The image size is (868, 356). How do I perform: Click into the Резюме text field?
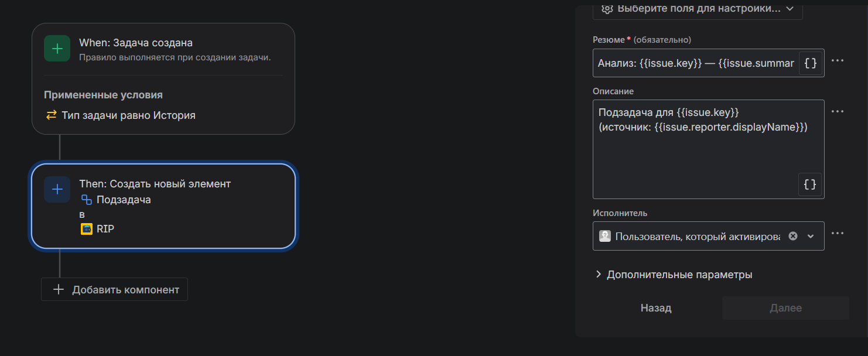tap(695, 63)
